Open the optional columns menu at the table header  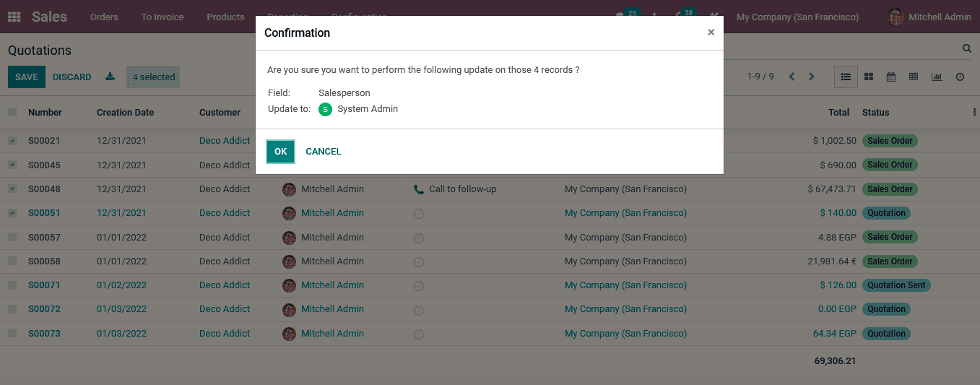pos(974,112)
